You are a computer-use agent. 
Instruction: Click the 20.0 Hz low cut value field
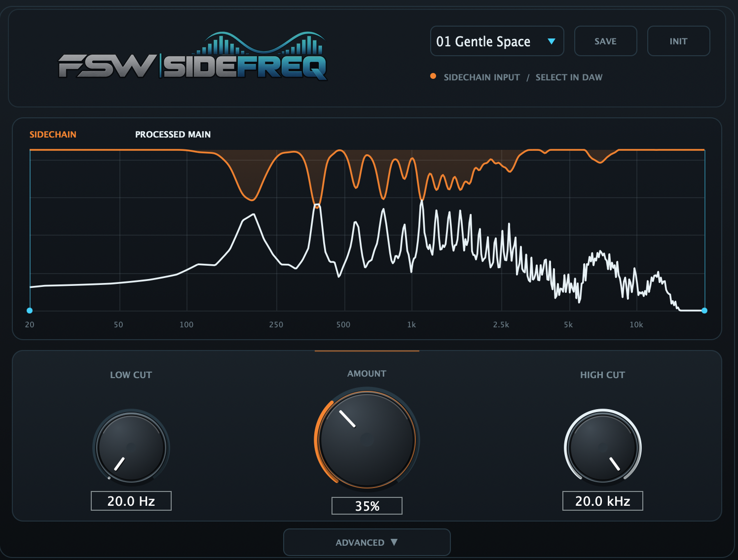[131, 501]
